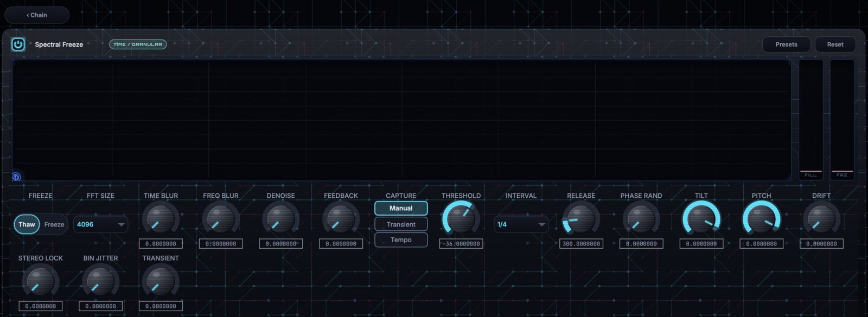The width and height of the screenshot is (868, 317).
Task: Set capture mode to Tempo
Action: (401, 240)
